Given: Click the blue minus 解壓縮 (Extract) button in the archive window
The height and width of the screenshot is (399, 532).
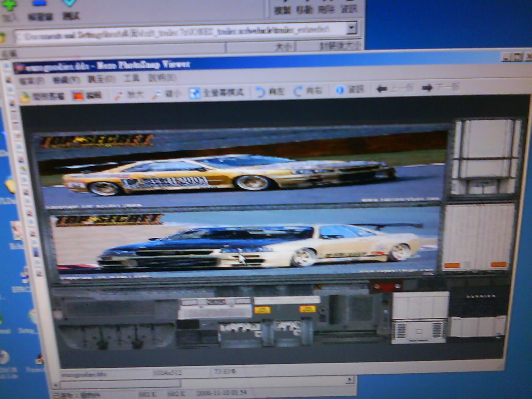Looking at the screenshot, I should click(40, 10).
